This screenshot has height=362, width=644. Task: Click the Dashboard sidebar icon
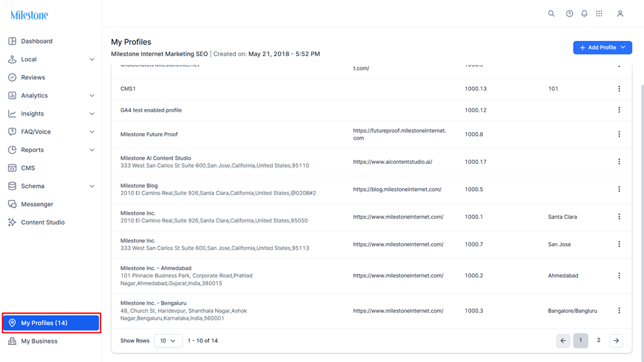(x=13, y=41)
